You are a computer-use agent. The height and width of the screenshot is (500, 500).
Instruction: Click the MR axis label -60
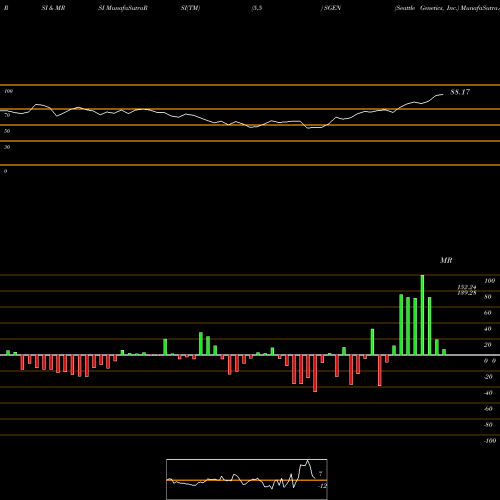[488, 409]
